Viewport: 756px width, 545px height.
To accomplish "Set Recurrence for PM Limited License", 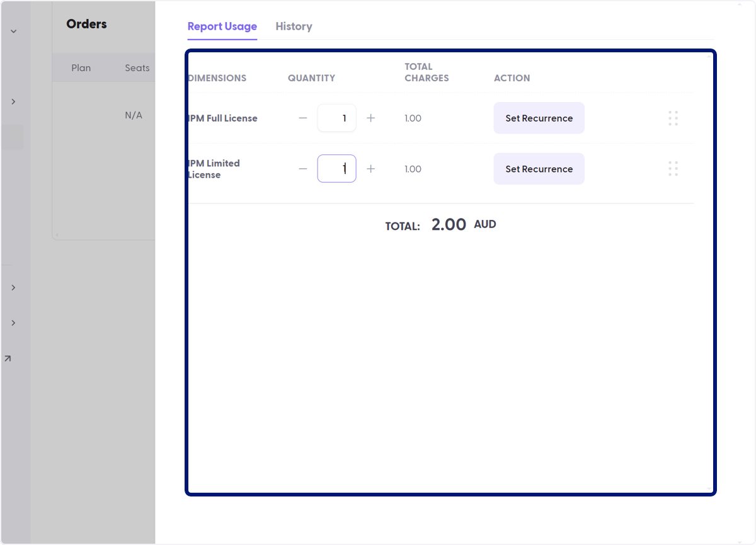I will click(x=539, y=169).
